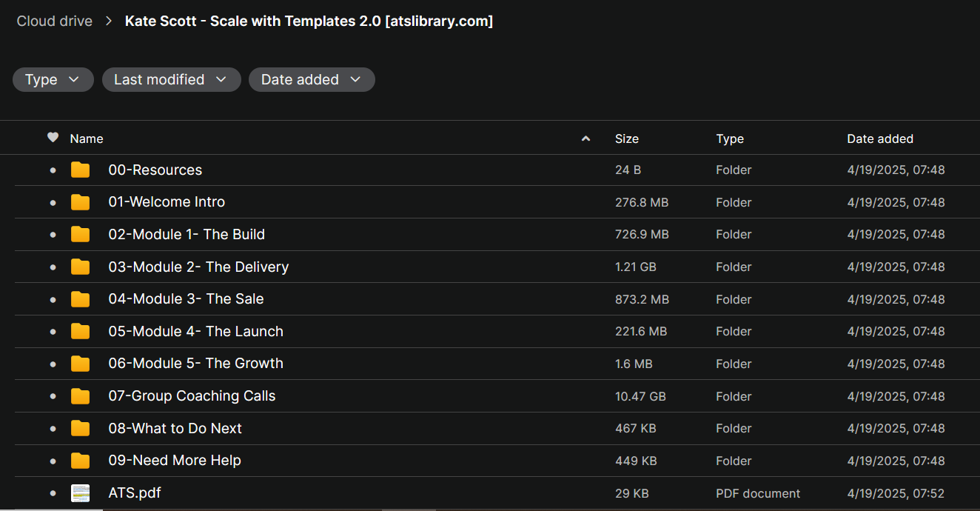This screenshot has width=980, height=511.
Task: Open the Date added filter dropdown
Action: coord(312,80)
